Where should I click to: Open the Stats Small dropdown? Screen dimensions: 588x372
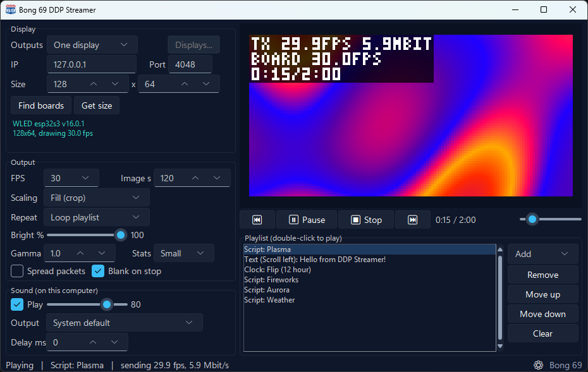point(184,253)
